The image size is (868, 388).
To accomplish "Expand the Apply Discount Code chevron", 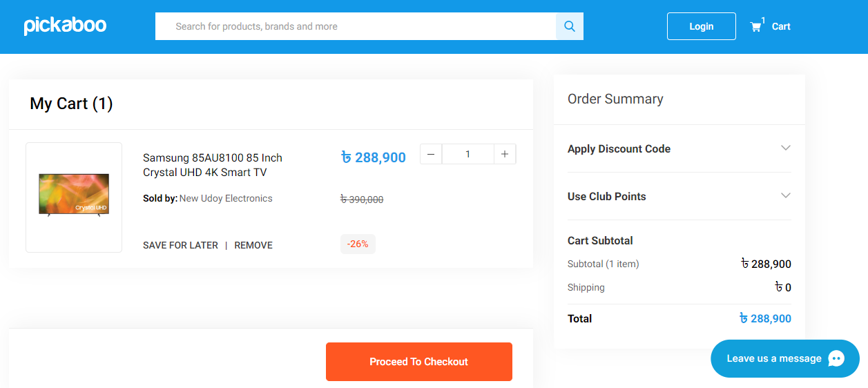I will tap(785, 148).
